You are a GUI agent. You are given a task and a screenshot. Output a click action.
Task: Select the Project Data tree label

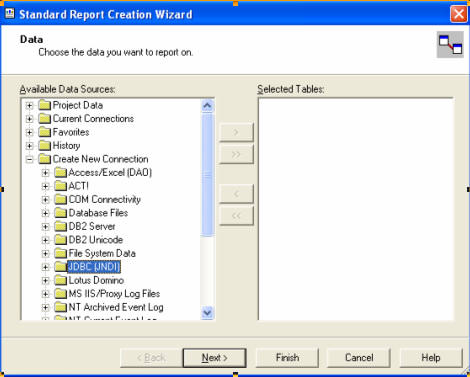tap(78, 105)
